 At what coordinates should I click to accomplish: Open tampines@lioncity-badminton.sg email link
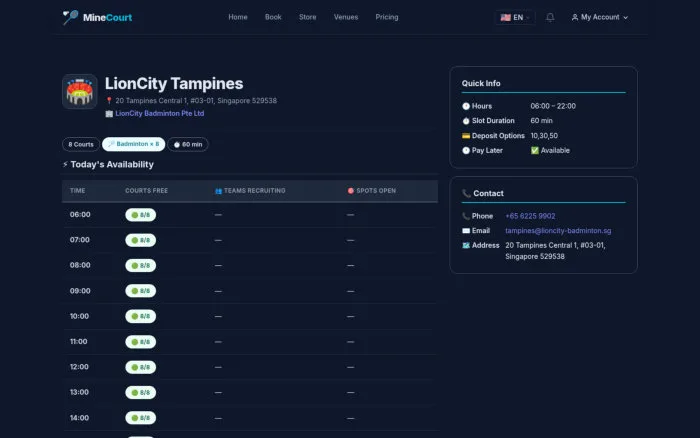click(x=558, y=231)
